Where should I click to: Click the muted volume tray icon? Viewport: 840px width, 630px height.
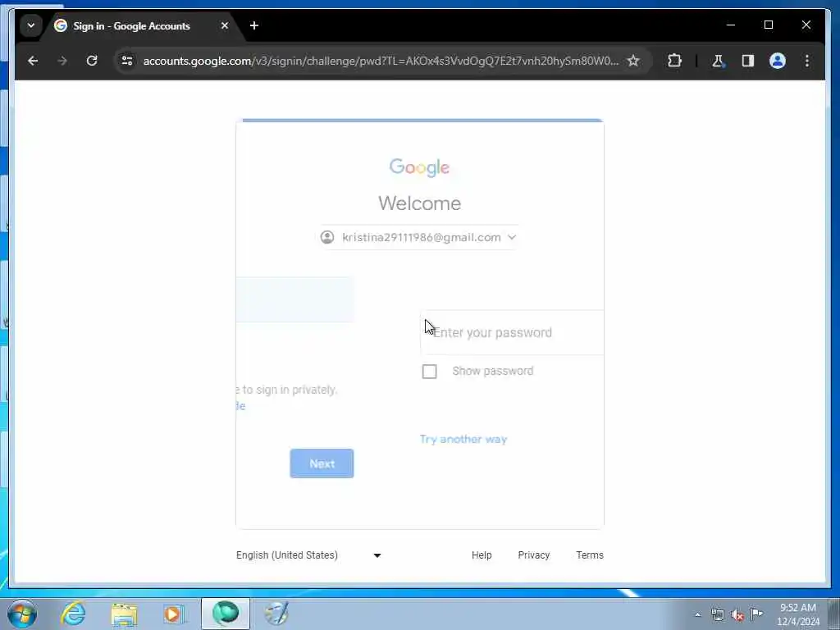[737, 615]
